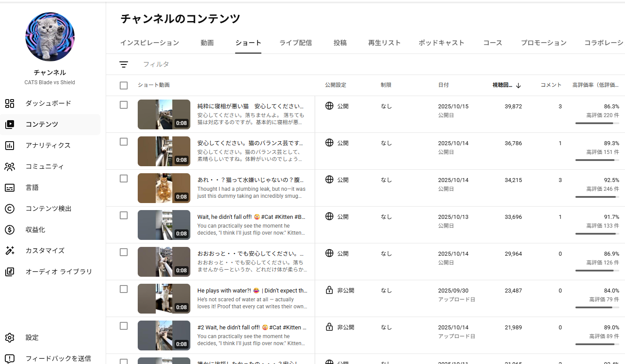Click the Languages (言語) subtitles icon

pos(10,188)
